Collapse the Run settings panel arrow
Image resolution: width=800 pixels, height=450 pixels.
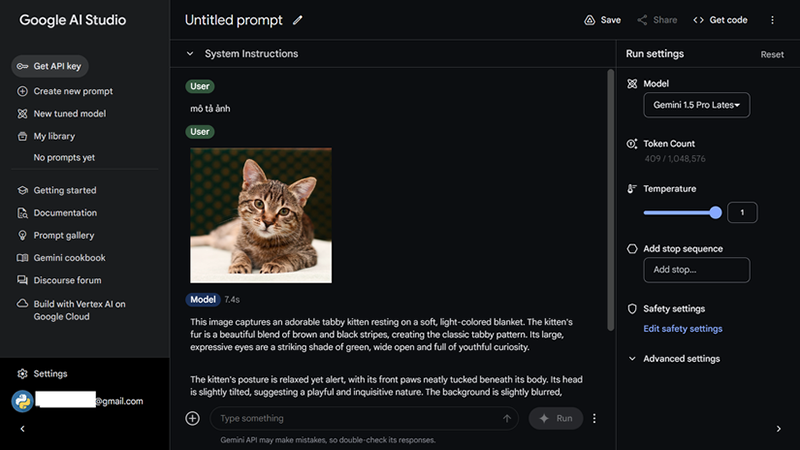tap(779, 429)
